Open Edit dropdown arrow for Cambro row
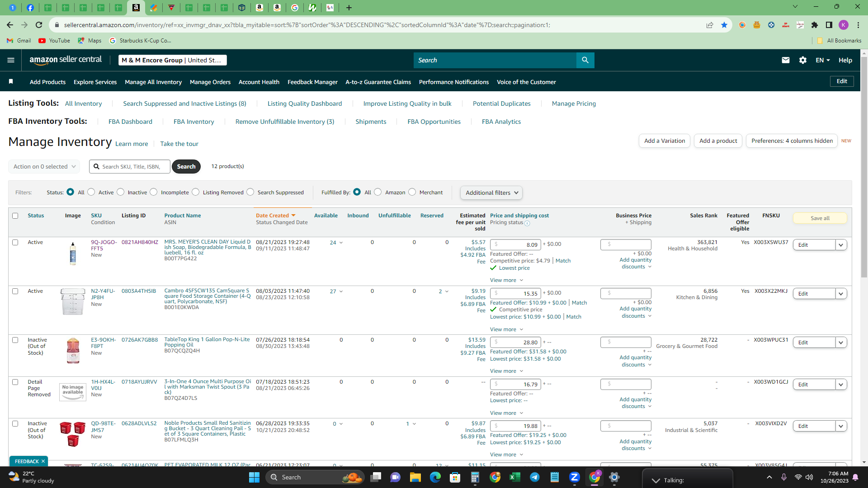 (841, 294)
